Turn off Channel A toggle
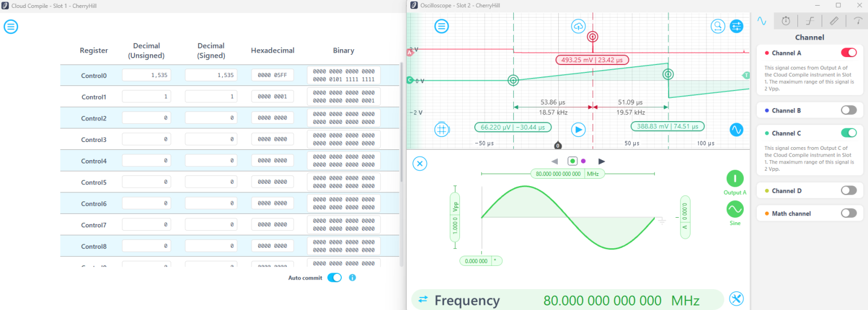This screenshot has width=868, height=310. click(849, 53)
